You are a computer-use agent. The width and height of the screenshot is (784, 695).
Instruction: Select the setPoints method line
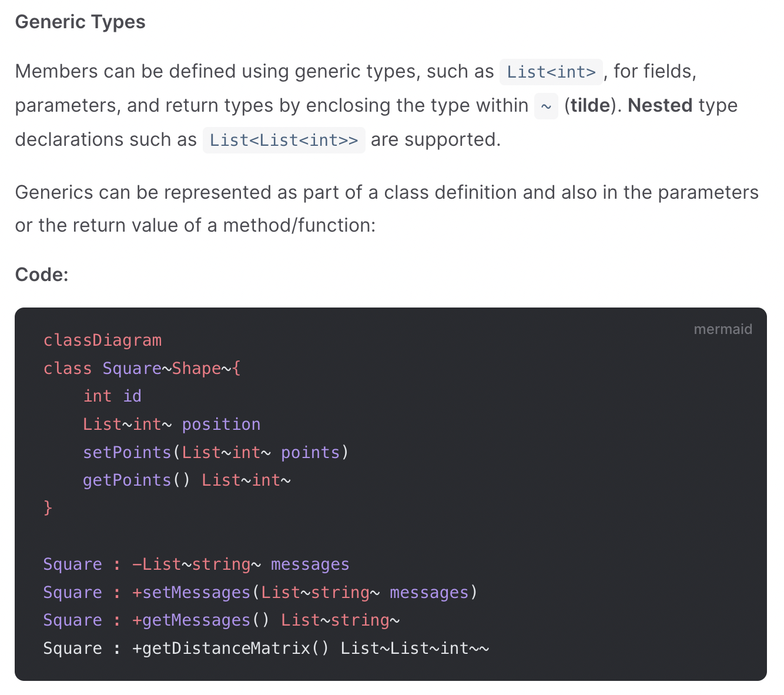tap(215, 452)
